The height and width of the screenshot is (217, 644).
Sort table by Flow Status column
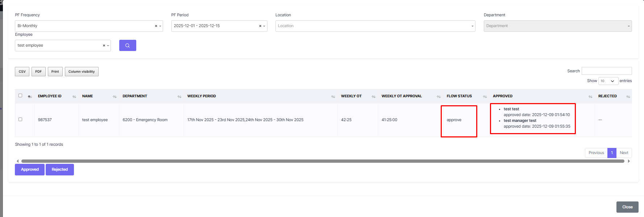[x=459, y=96]
